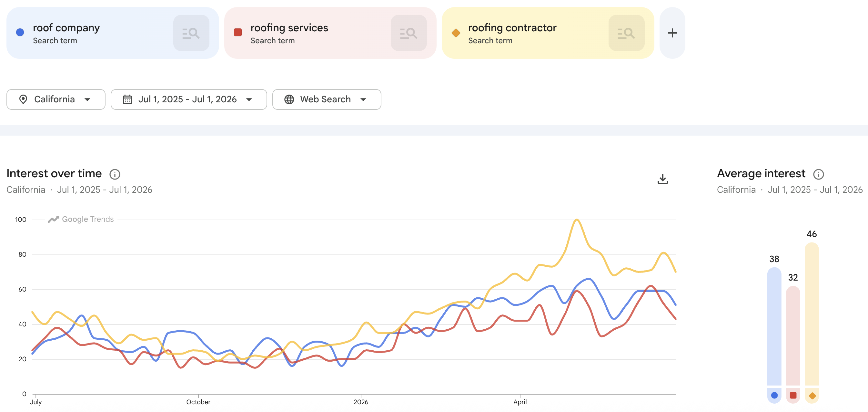Edit the roof company search term
Viewport: 868px width, 412px height.
(x=66, y=28)
